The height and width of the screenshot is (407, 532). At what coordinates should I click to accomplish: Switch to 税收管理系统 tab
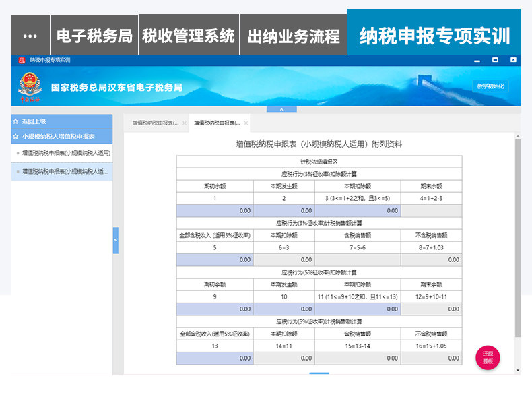click(189, 35)
